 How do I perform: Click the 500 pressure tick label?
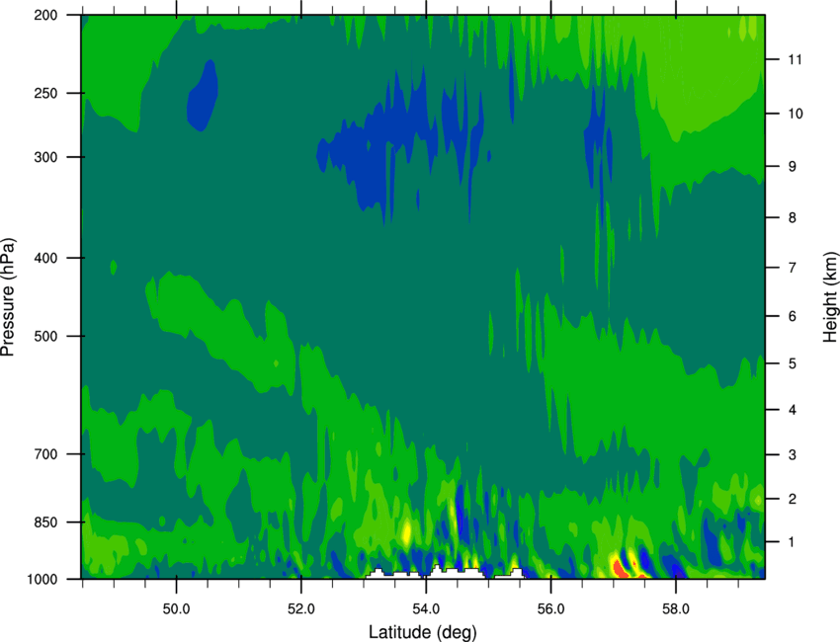point(46,337)
